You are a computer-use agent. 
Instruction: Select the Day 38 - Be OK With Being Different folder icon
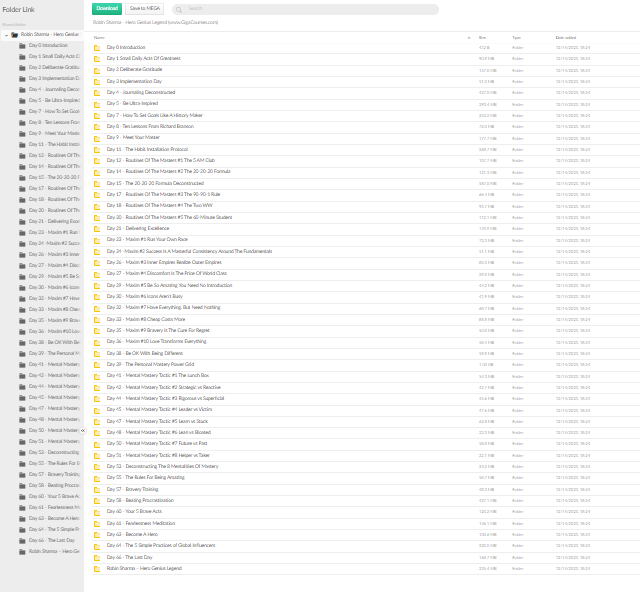tap(97, 353)
